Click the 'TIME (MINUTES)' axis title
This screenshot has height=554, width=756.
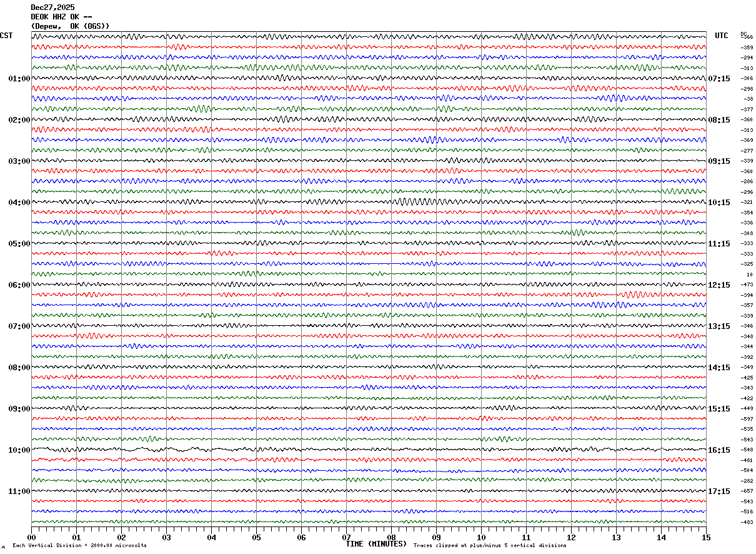(376, 544)
